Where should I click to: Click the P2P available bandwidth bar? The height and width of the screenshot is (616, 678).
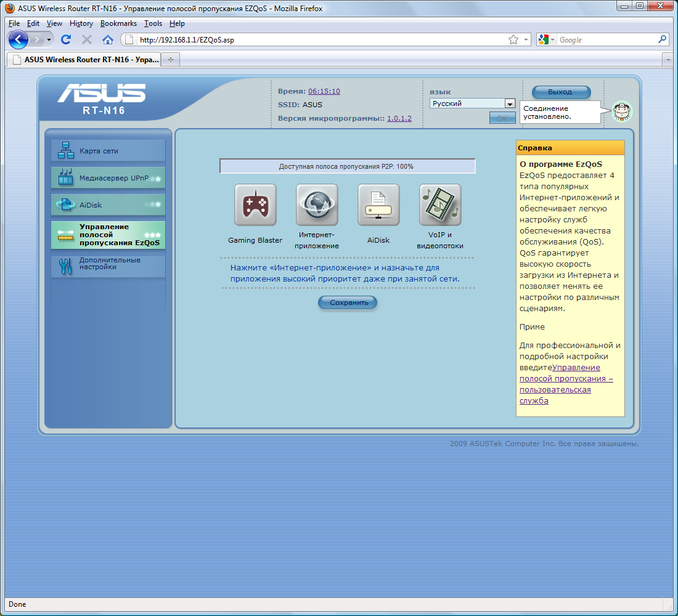coord(348,166)
